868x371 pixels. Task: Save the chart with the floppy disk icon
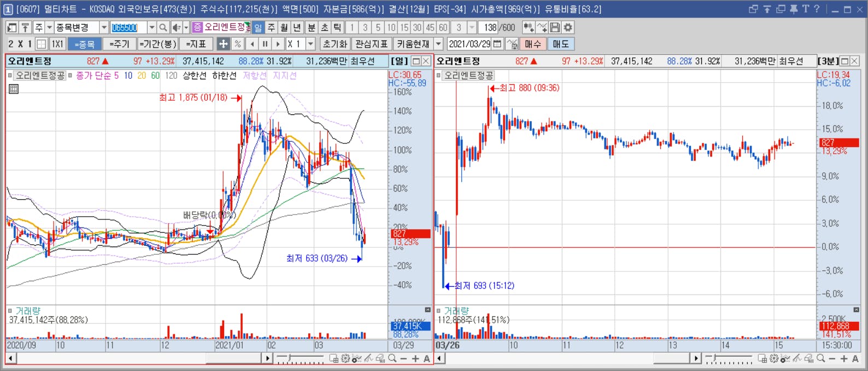point(555,27)
